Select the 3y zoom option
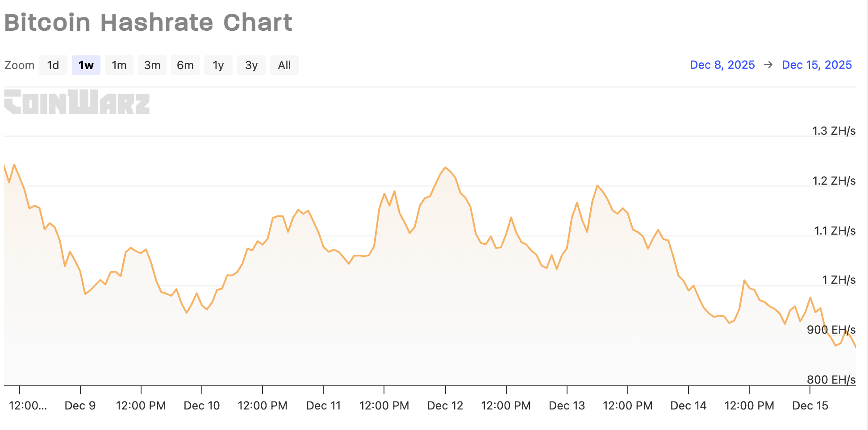868x430 pixels. (251, 65)
